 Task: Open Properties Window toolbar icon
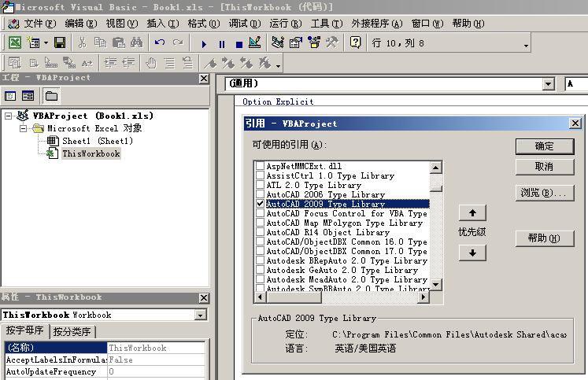point(296,42)
